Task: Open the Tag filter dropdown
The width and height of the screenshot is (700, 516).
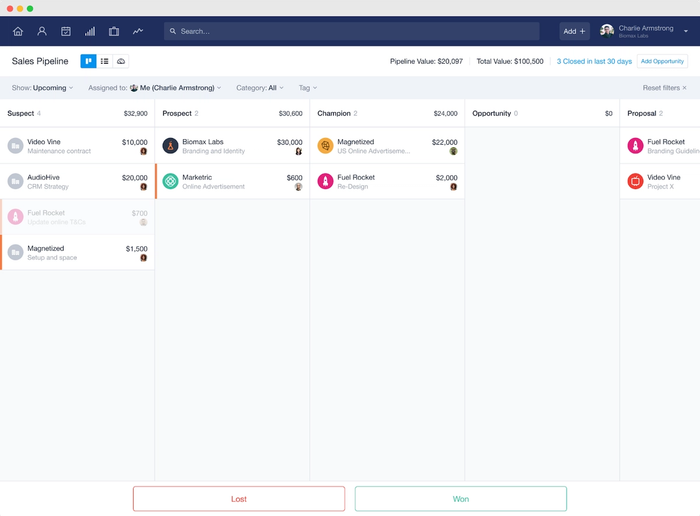Action: coord(308,88)
